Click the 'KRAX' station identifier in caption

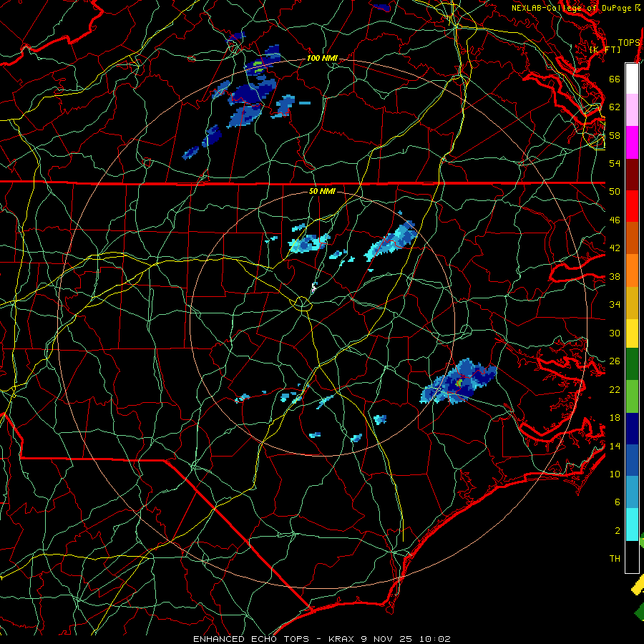pyautogui.click(x=341, y=639)
